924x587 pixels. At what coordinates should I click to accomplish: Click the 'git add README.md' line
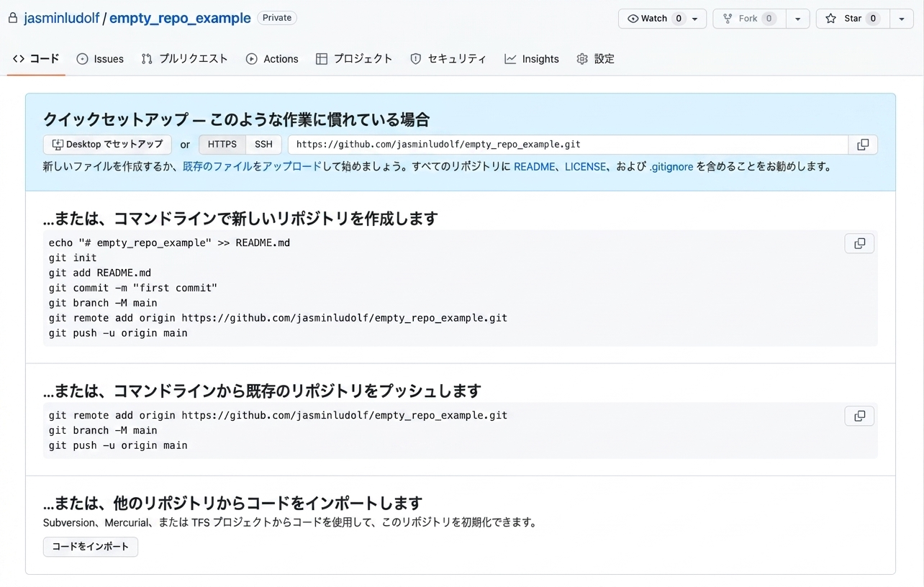pos(100,273)
